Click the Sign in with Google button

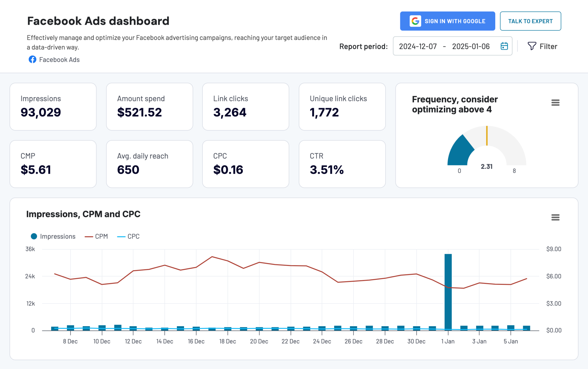447,21
